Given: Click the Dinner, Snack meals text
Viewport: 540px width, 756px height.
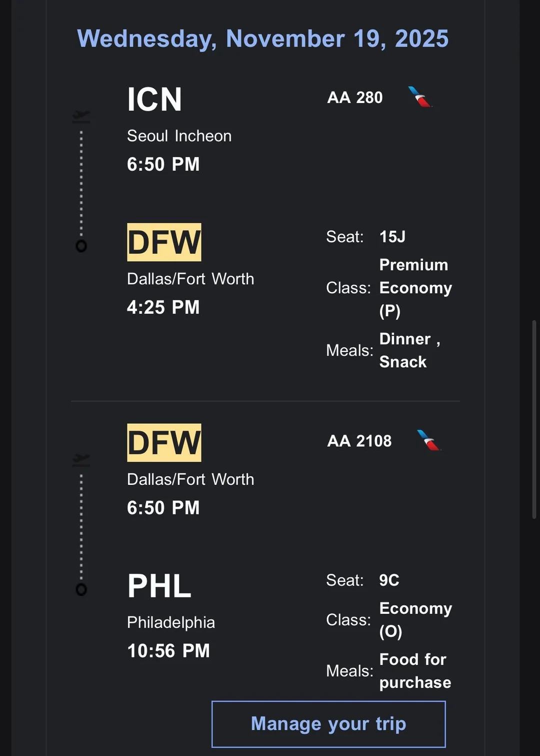Looking at the screenshot, I should (409, 350).
